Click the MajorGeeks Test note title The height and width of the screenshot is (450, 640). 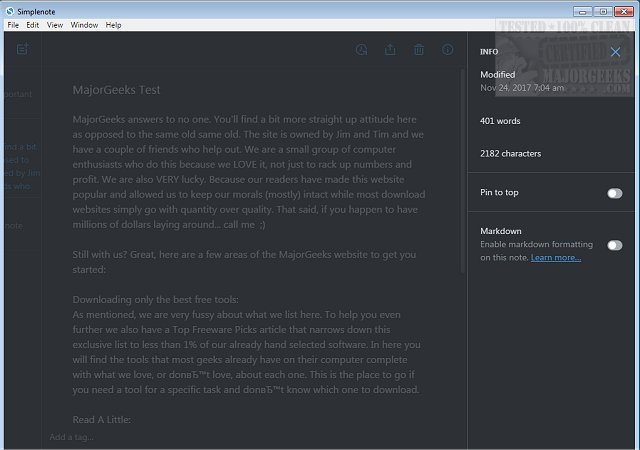(x=116, y=90)
